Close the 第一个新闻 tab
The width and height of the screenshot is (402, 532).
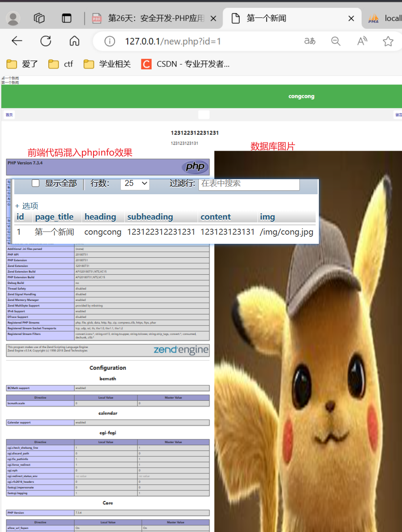coord(351,18)
